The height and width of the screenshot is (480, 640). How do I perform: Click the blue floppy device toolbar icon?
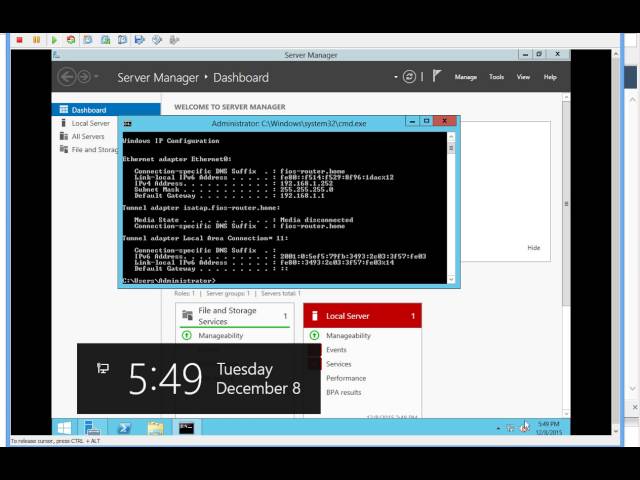pyautogui.click(x=140, y=40)
